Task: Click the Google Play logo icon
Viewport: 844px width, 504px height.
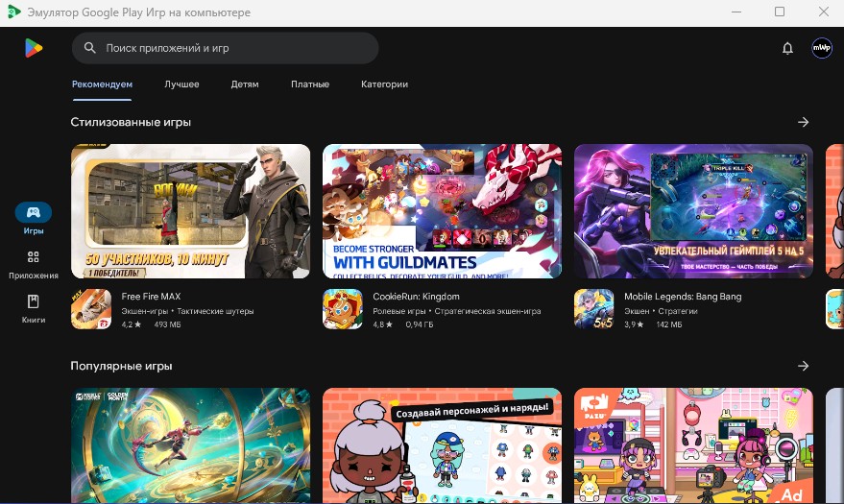Action: 34,48
